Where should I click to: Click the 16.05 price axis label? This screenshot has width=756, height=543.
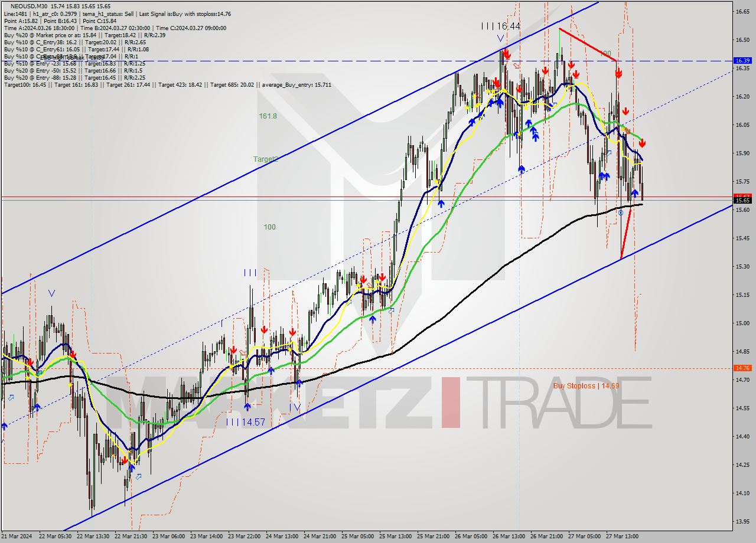click(742, 125)
